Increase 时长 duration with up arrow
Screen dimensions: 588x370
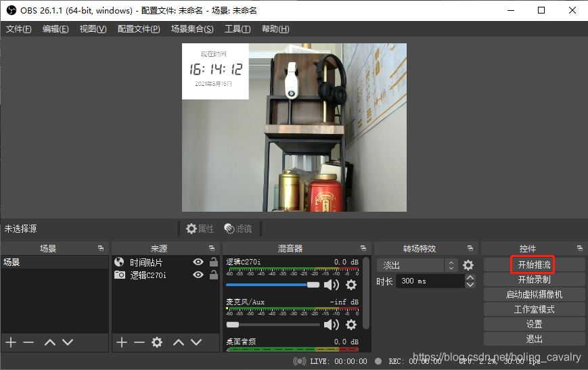470,277
